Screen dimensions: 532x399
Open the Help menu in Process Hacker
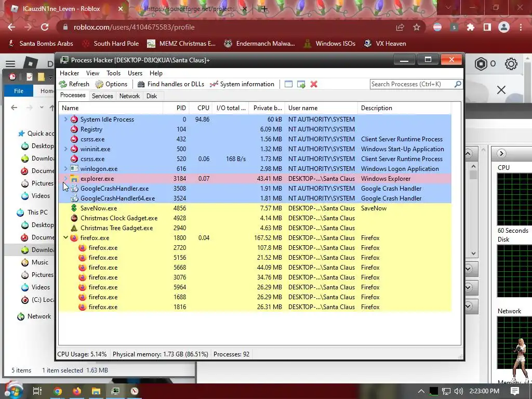[x=156, y=73]
